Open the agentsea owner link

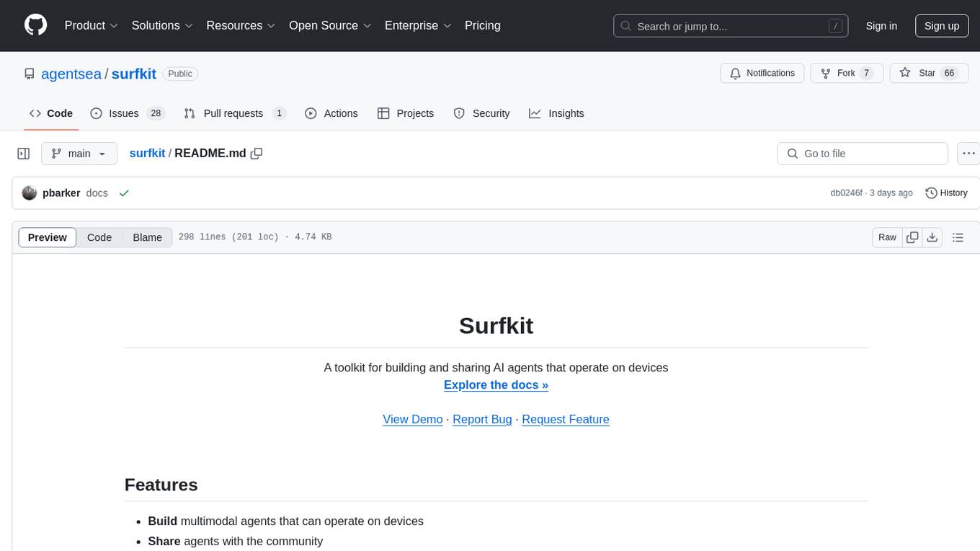tap(71, 74)
